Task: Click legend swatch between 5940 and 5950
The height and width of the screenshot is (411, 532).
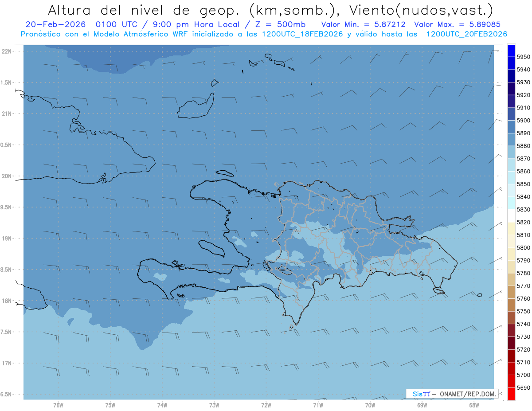Action: 511,63
